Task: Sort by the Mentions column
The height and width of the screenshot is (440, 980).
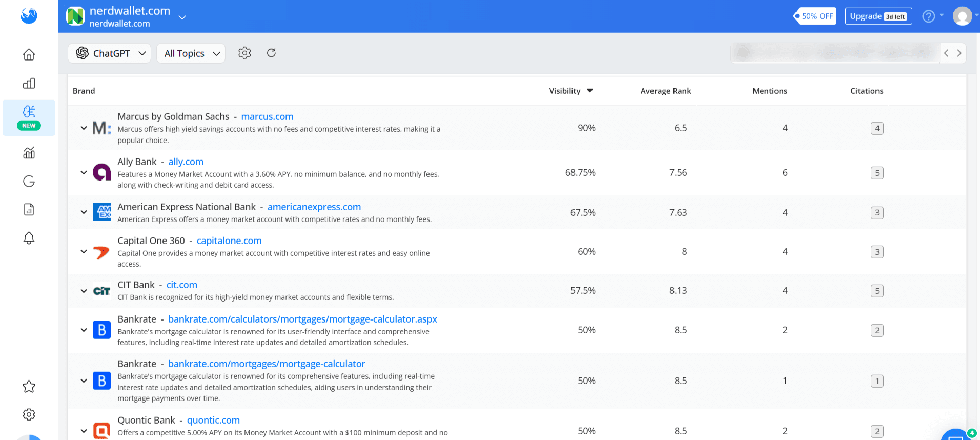Action: (x=770, y=91)
